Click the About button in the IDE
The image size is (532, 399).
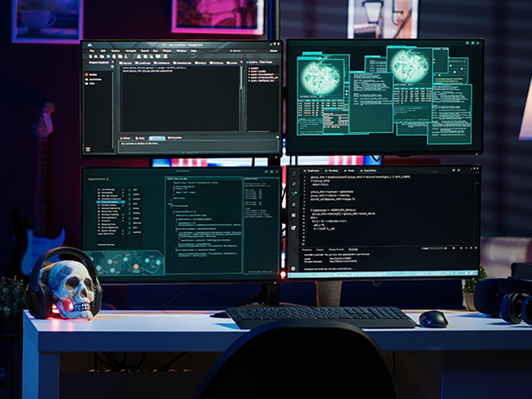click(273, 51)
